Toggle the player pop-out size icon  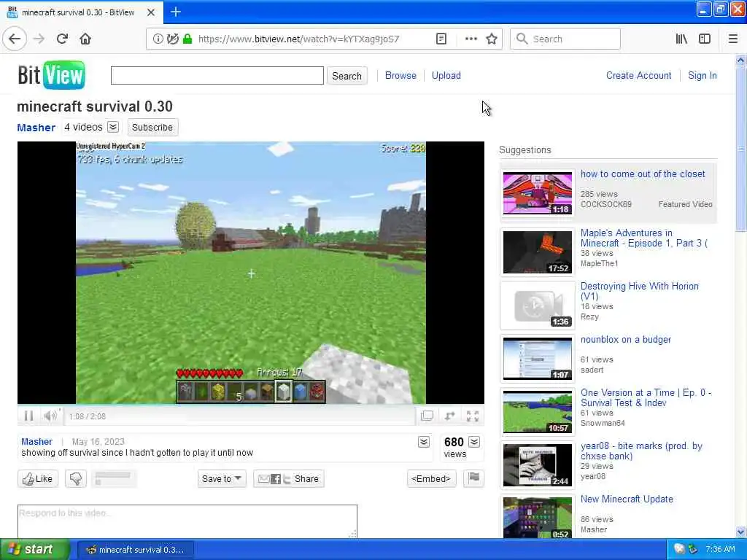pos(427,416)
